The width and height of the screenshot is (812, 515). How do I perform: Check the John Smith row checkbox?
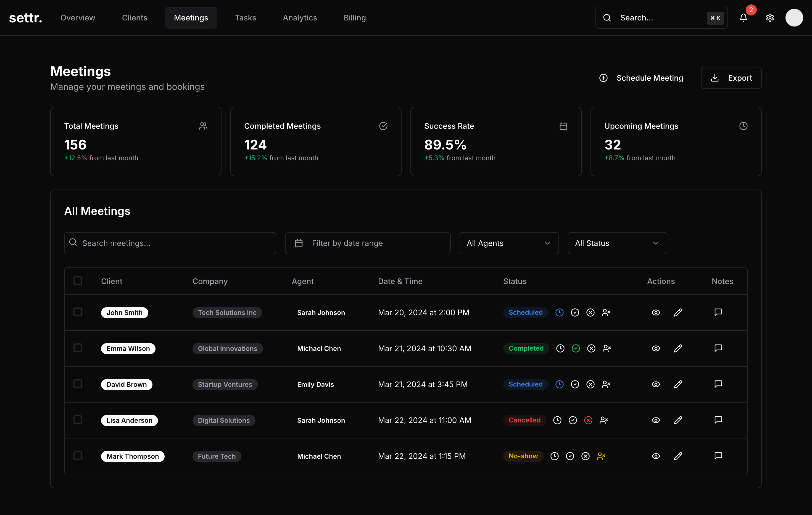click(78, 312)
